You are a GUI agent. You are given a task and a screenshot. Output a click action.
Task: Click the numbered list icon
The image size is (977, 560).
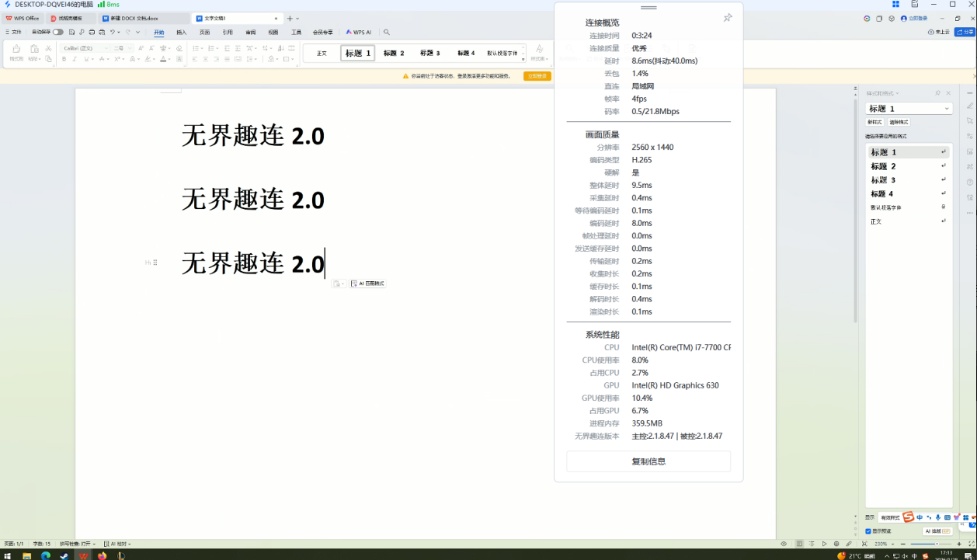211,48
